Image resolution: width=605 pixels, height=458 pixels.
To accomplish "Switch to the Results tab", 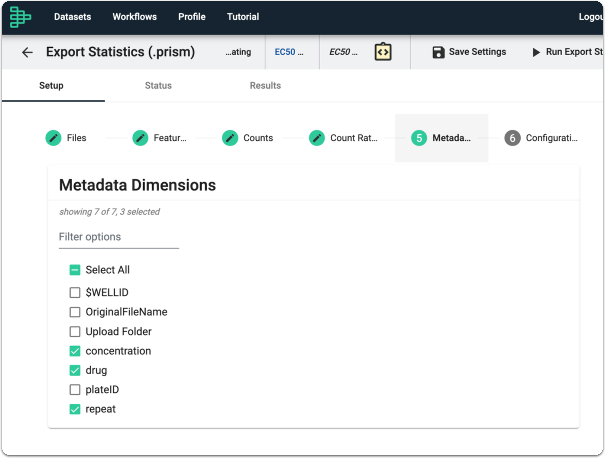I will 265,86.
